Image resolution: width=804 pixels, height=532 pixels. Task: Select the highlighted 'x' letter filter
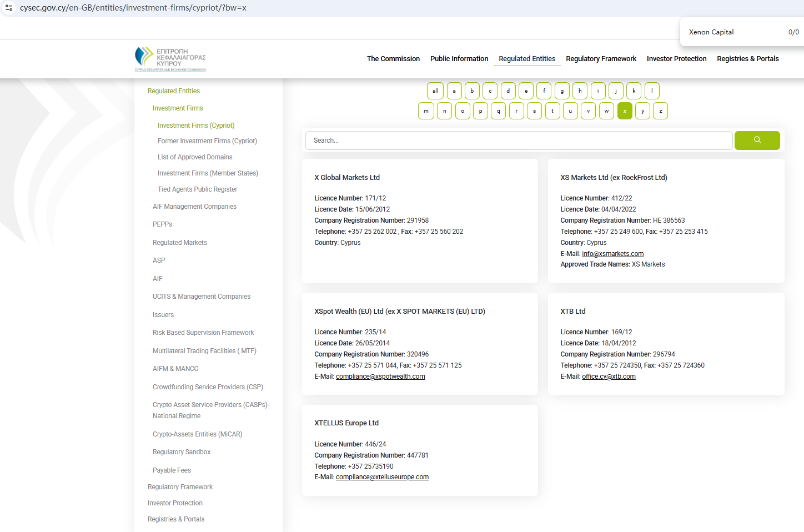coord(625,111)
